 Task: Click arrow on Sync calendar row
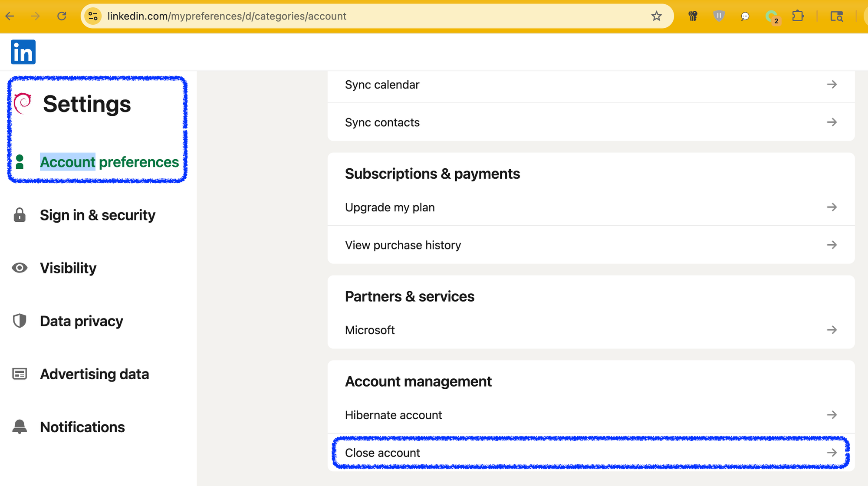pyautogui.click(x=832, y=84)
